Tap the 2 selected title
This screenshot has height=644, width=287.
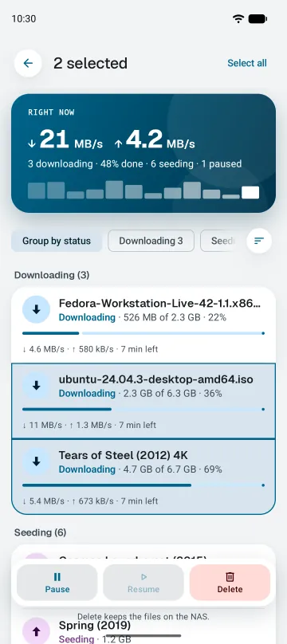[x=90, y=63]
